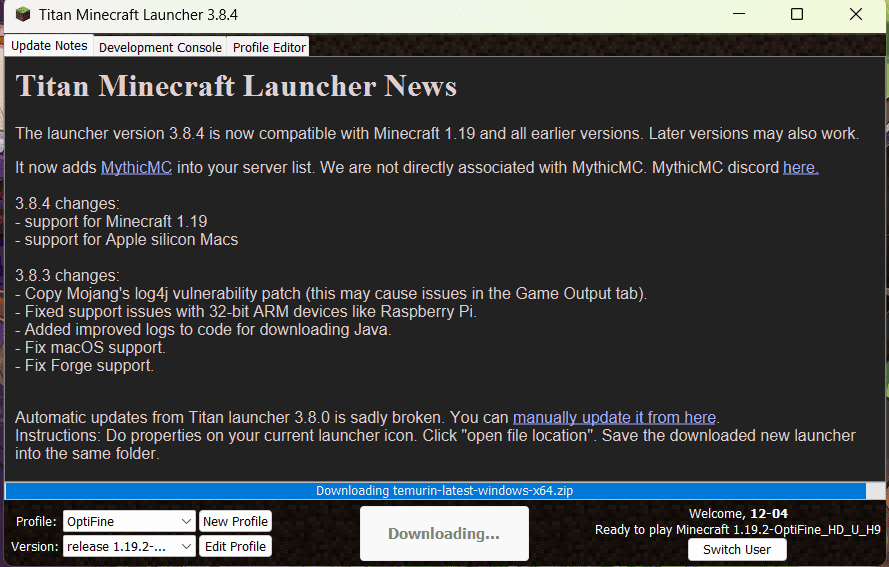Close the Titan Minecraft Launcher window
This screenshot has width=889, height=567.
point(856,14)
